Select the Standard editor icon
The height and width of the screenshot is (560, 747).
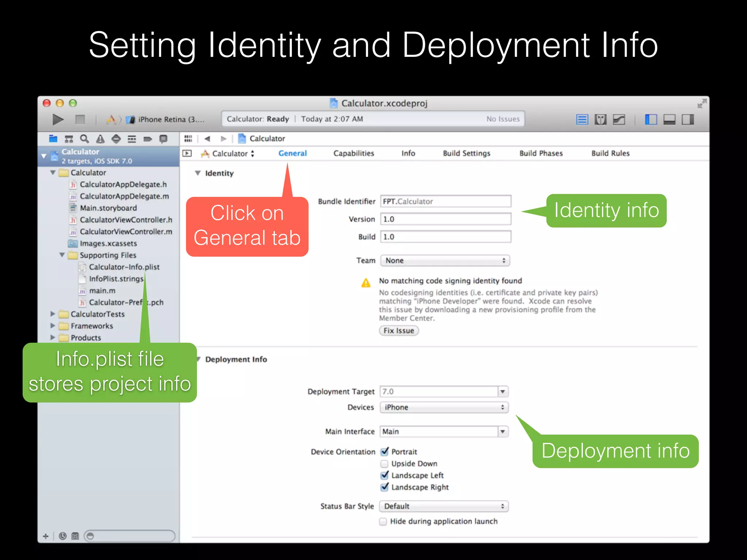(x=582, y=120)
